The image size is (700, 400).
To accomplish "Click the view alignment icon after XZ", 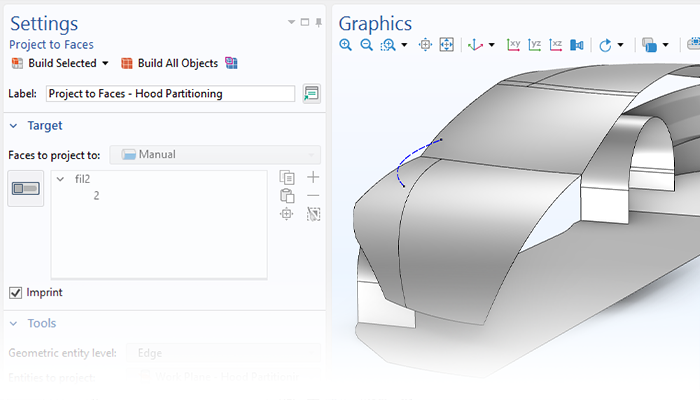I will [577, 45].
